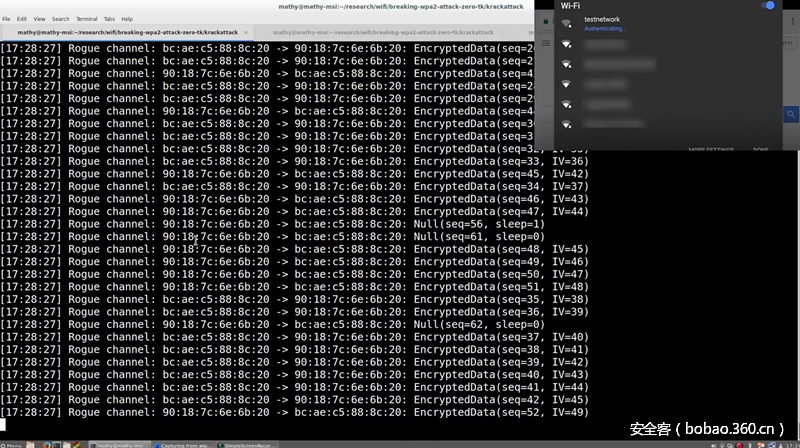The height and width of the screenshot is (448, 800).
Task: Click the fifth network's Wi-Fi icon
Action: [567, 104]
